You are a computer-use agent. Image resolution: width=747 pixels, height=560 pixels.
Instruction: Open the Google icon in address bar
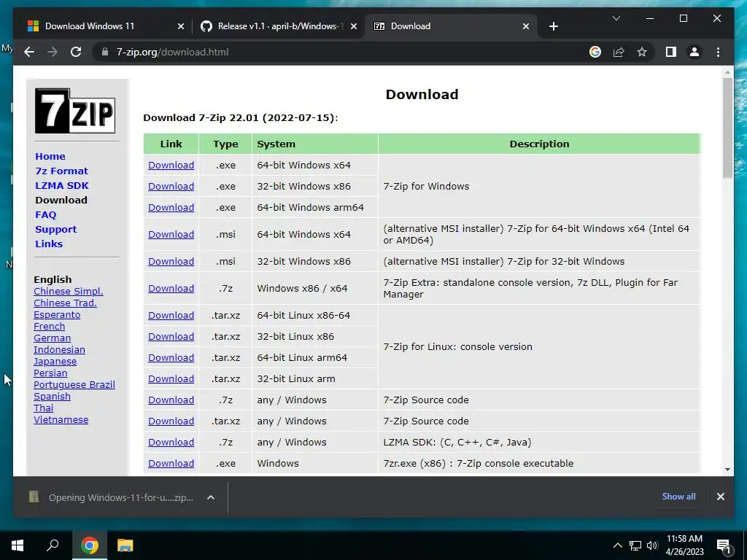[x=595, y=52]
